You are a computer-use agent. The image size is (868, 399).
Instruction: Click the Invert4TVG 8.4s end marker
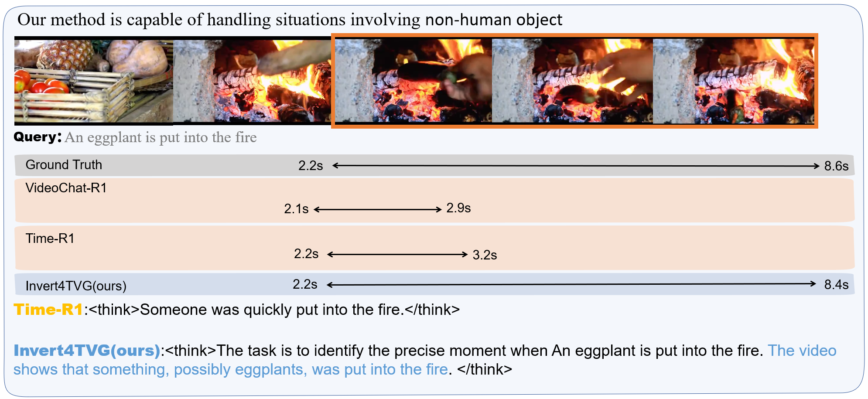click(x=836, y=285)
